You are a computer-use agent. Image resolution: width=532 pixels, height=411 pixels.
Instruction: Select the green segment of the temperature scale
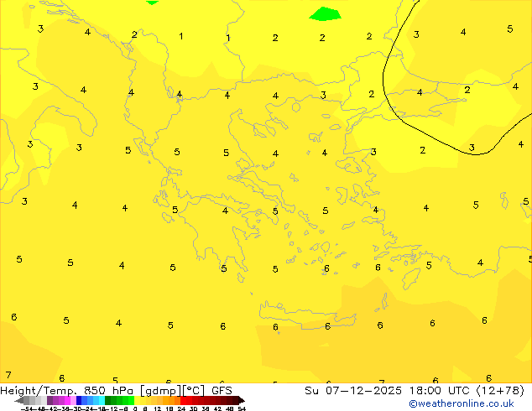(118, 400)
